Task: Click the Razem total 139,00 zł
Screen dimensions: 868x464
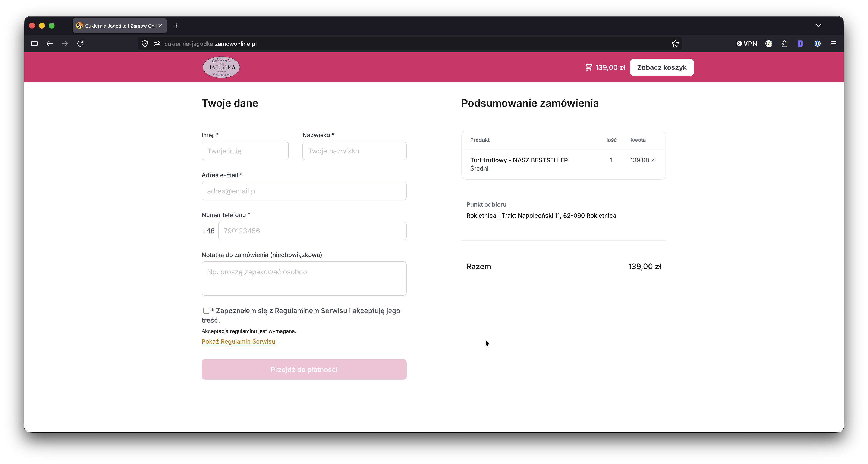Action: pyautogui.click(x=645, y=266)
